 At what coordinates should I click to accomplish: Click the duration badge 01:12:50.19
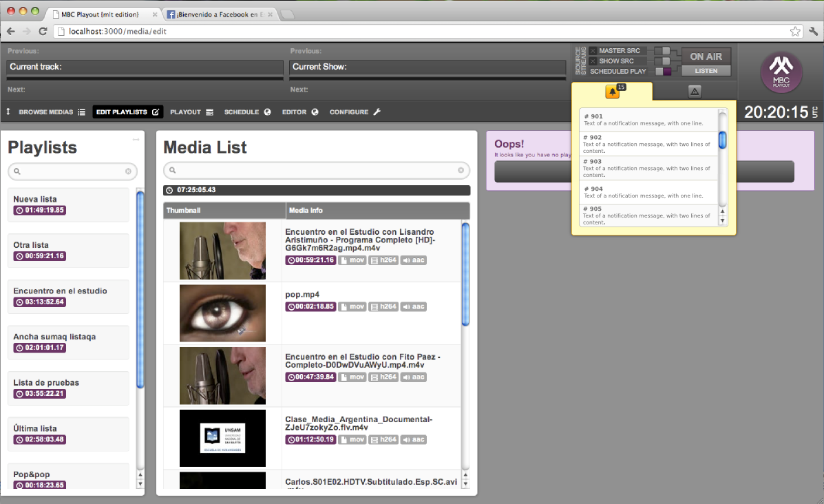[310, 439]
